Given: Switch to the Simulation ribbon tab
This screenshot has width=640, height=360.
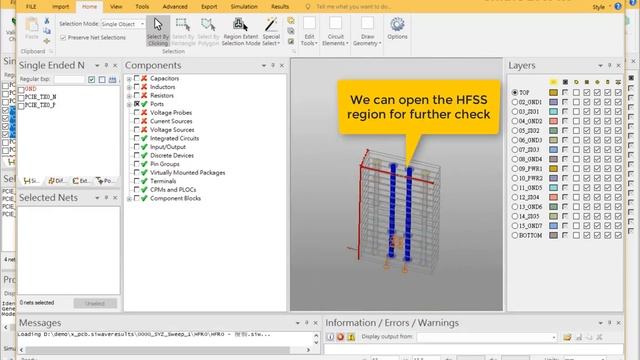Looking at the screenshot, I should click(x=244, y=7).
